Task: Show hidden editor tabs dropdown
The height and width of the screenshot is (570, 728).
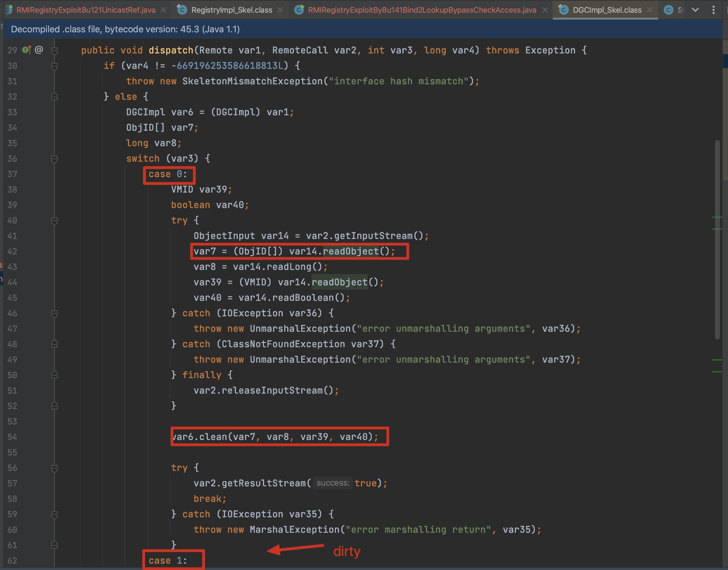Action: pyautogui.click(x=695, y=10)
